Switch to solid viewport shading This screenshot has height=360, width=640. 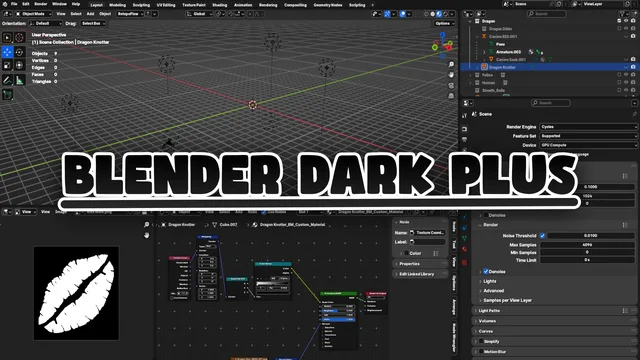click(x=433, y=14)
